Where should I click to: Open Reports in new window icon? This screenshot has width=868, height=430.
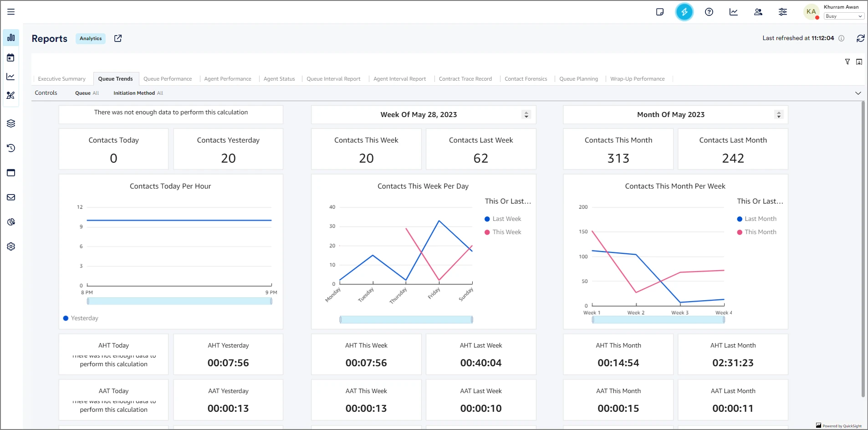point(118,38)
